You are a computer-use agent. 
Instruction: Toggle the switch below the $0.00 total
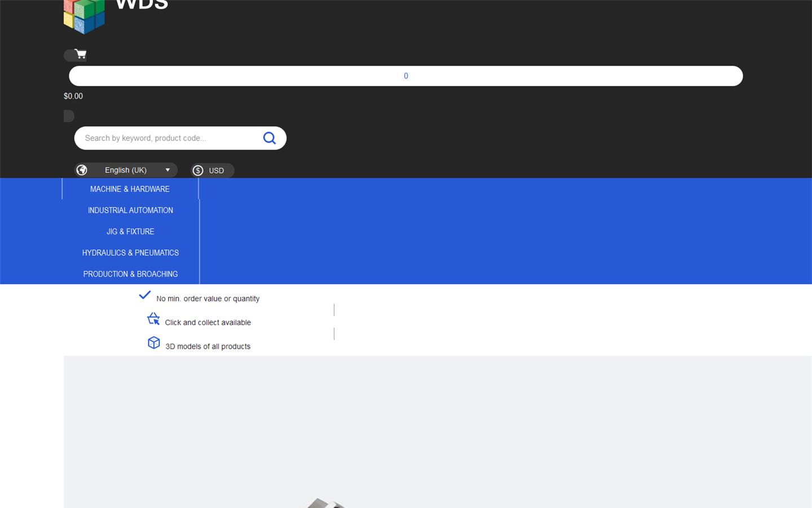[x=68, y=116]
